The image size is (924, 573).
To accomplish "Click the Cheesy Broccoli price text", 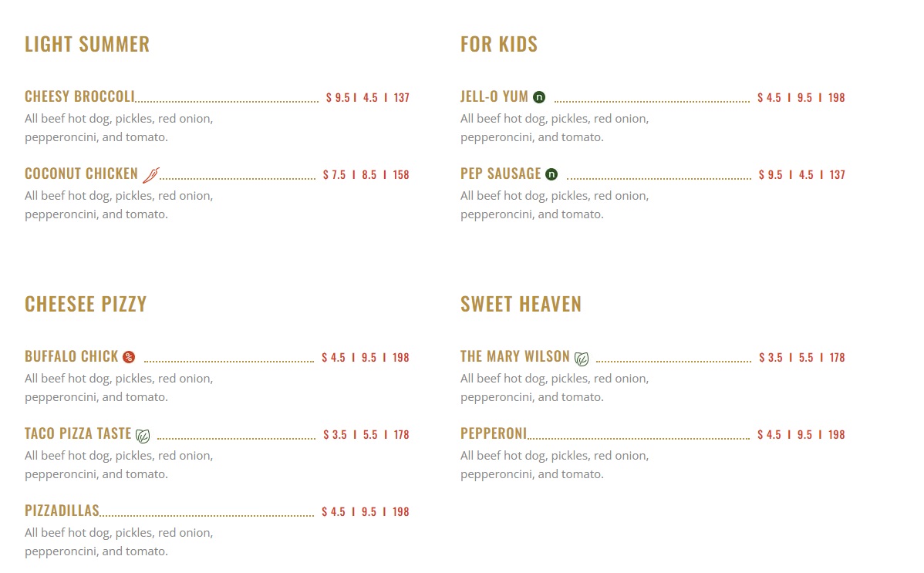I will tap(367, 98).
